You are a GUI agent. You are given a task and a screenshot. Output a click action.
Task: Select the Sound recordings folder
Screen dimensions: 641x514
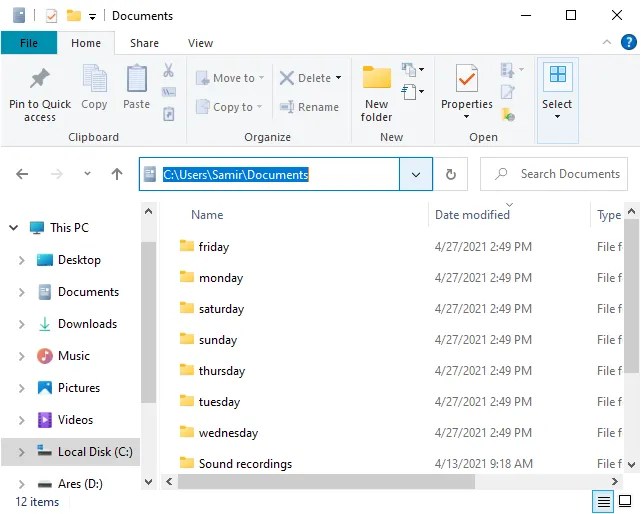245,464
